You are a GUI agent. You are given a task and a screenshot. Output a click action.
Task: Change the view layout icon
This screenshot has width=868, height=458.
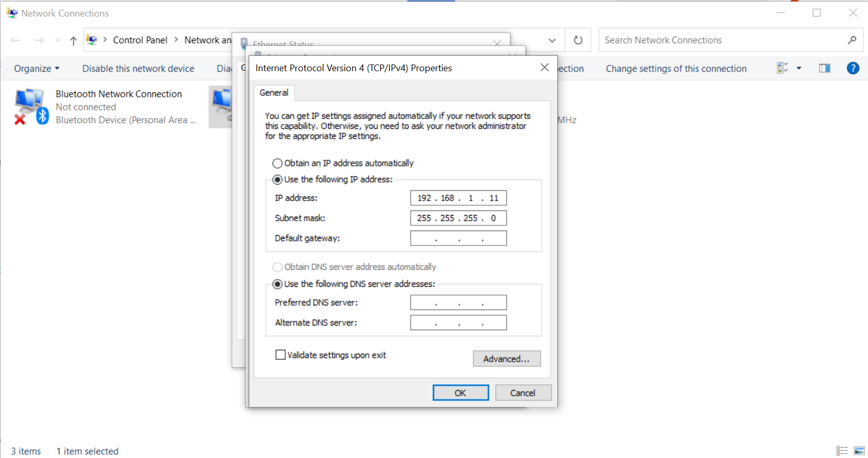click(x=782, y=68)
